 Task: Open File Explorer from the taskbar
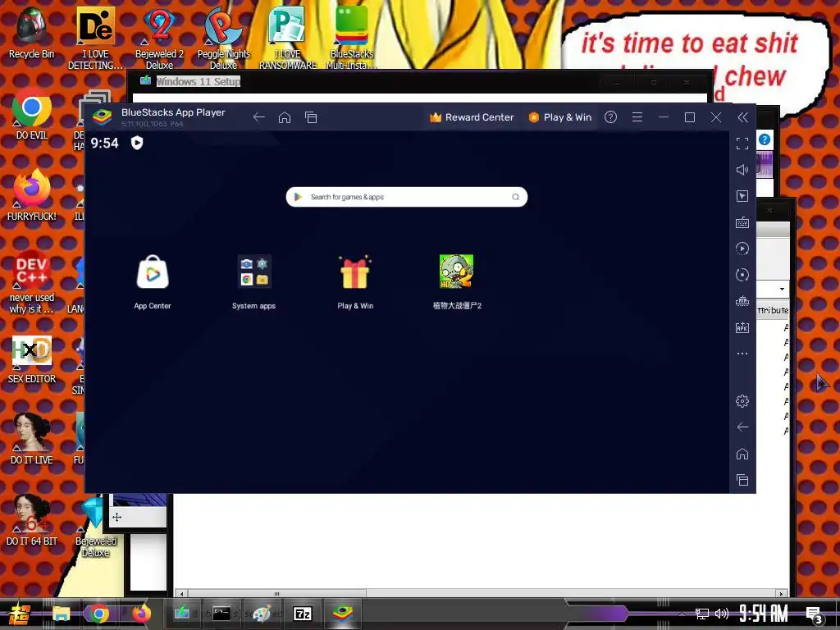click(x=61, y=614)
